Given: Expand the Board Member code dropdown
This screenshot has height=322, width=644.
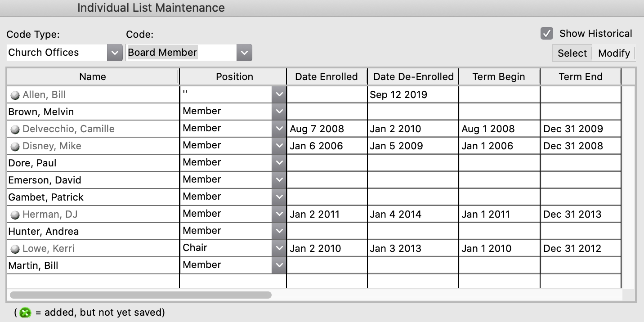Looking at the screenshot, I should (x=244, y=53).
